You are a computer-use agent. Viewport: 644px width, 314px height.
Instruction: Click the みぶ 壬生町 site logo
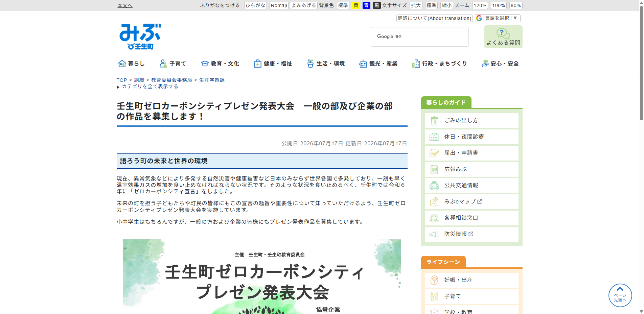point(140,37)
